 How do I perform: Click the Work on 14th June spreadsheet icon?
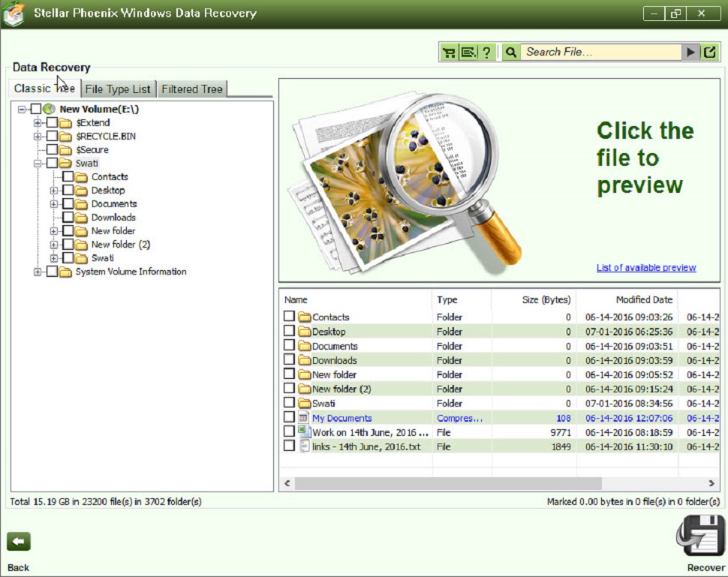point(304,431)
